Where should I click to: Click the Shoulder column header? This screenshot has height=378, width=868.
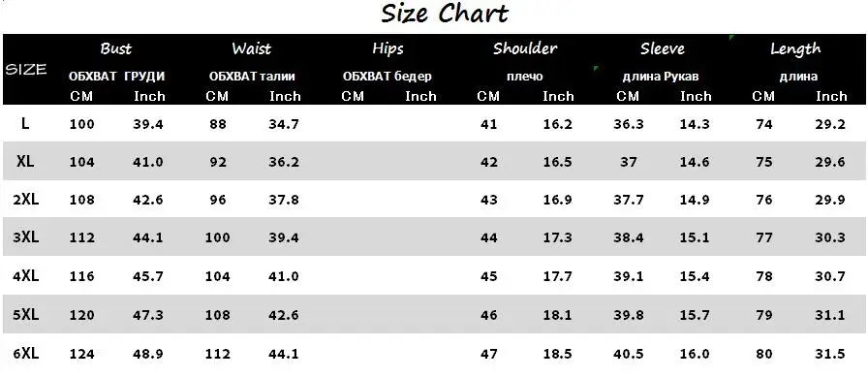pos(525,48)
